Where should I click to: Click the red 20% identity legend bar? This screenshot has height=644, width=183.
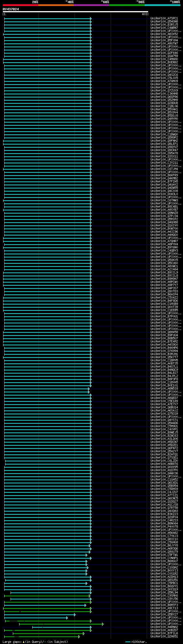click(21, 5)
